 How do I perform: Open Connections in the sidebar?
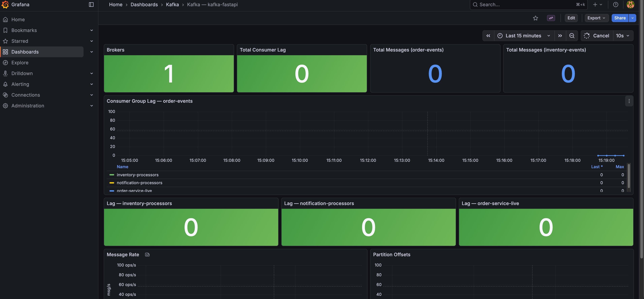pos(25,95)
